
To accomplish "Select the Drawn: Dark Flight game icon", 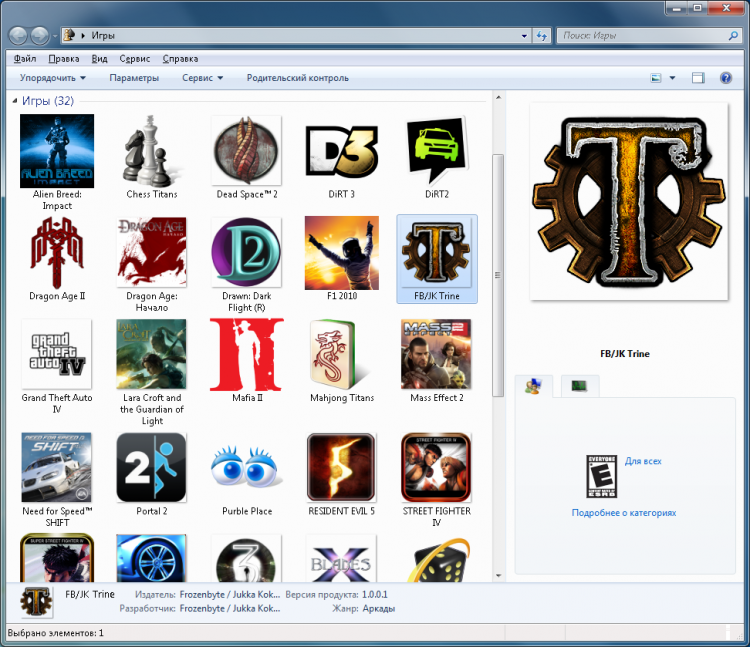I will (x=246, y=252).
